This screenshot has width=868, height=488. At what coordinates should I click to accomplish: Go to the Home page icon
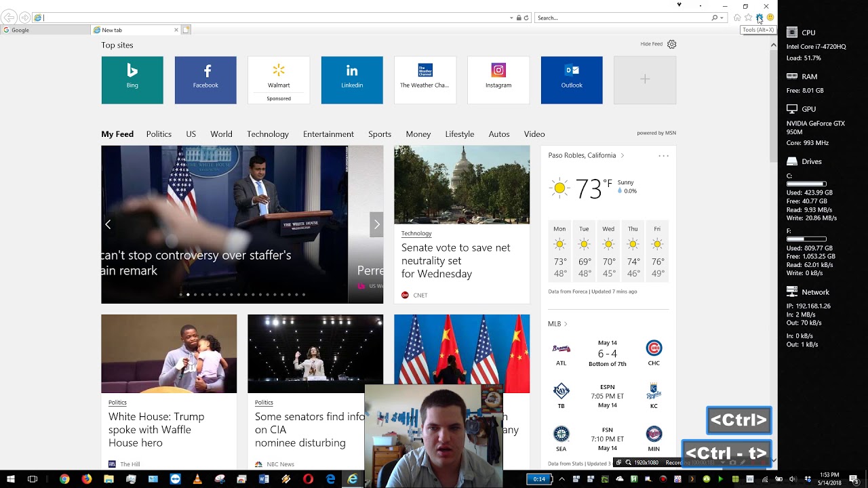737,18
